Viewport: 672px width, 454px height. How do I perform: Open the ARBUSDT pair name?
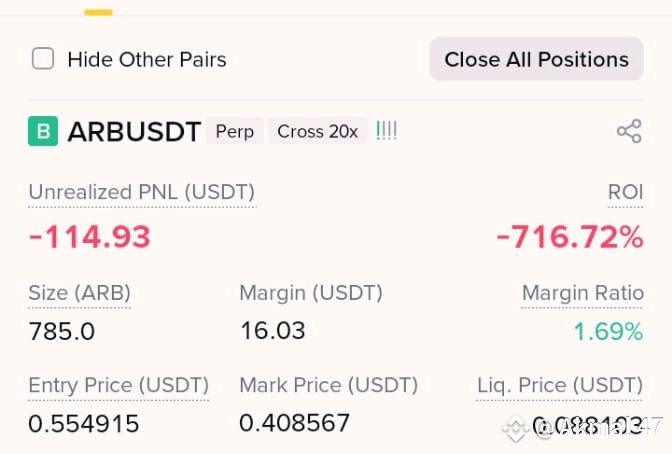(134, 132)
